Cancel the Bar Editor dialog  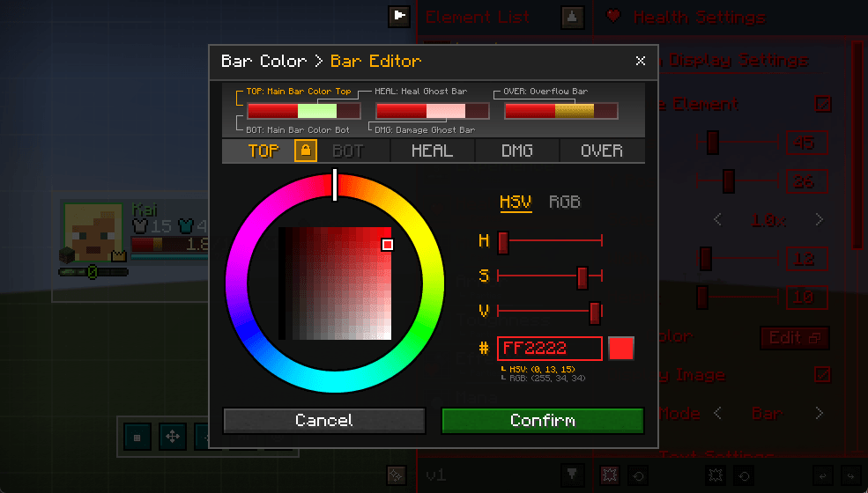[323, 421]
